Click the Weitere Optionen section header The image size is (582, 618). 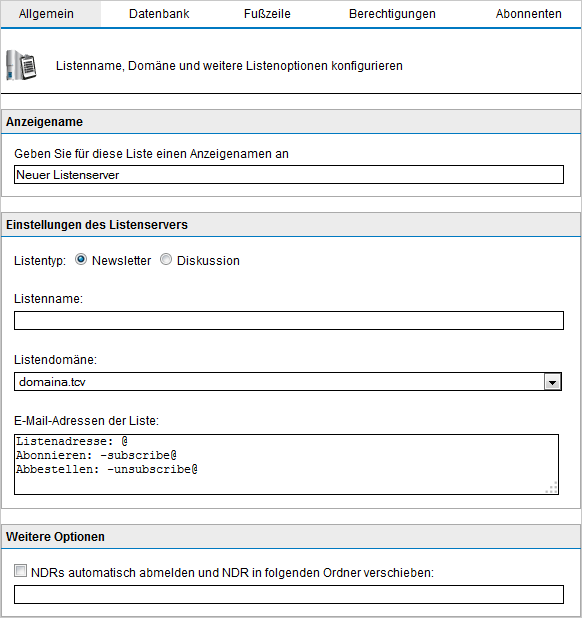point(291,537)
